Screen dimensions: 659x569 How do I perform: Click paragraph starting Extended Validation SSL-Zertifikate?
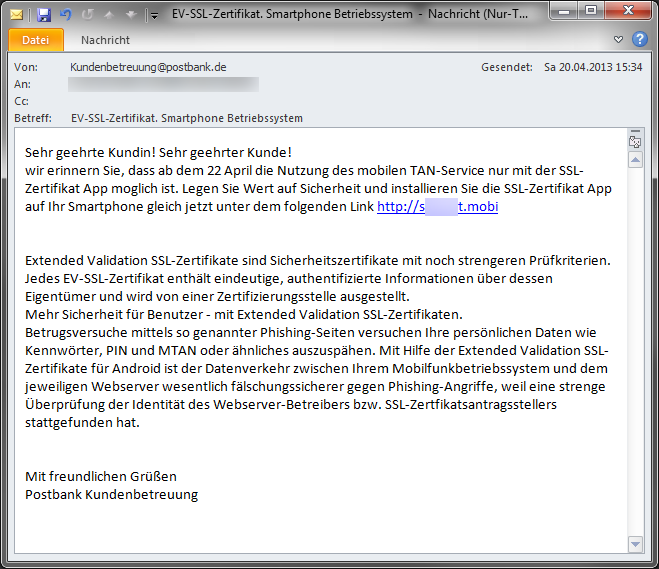[x=318, y=279]
